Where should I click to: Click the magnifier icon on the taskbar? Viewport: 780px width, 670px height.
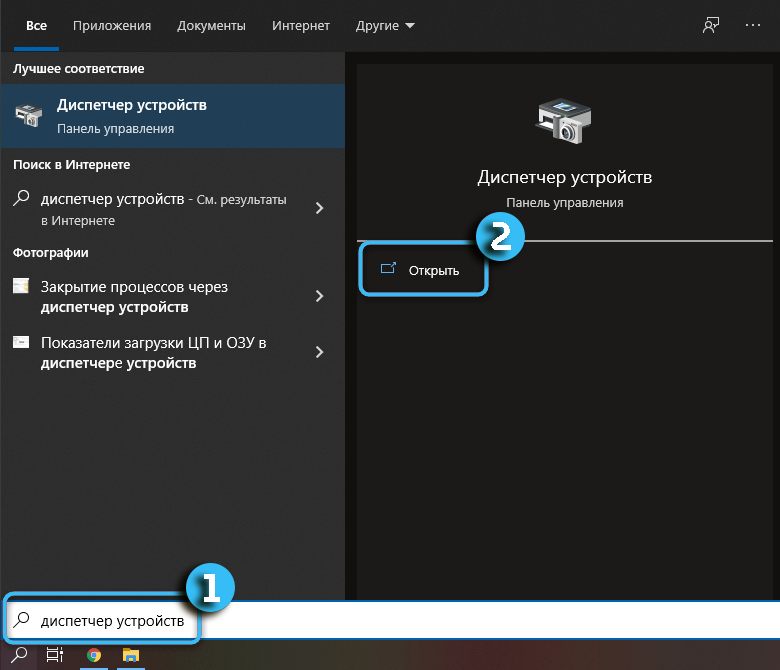tap(19, 655)
